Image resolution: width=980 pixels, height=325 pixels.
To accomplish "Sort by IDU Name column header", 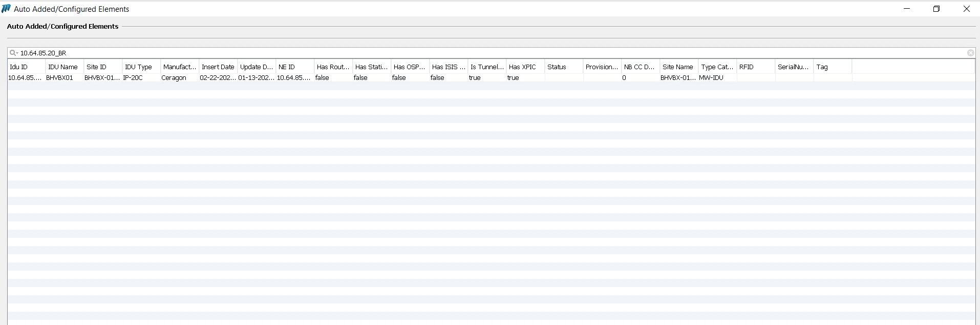I will (x=64, y=67).
